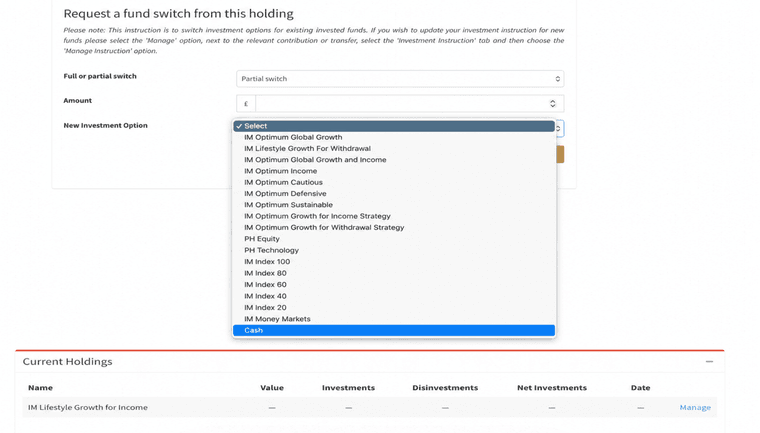Select IM Optimum Defensive fund
Screen dimensions: 760x433
(x=285, y=194)
